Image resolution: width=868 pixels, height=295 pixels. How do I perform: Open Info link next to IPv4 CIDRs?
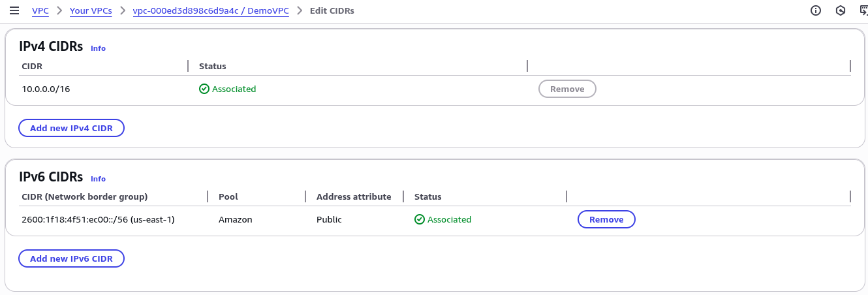pyautogui.click(x=98, y=48)
